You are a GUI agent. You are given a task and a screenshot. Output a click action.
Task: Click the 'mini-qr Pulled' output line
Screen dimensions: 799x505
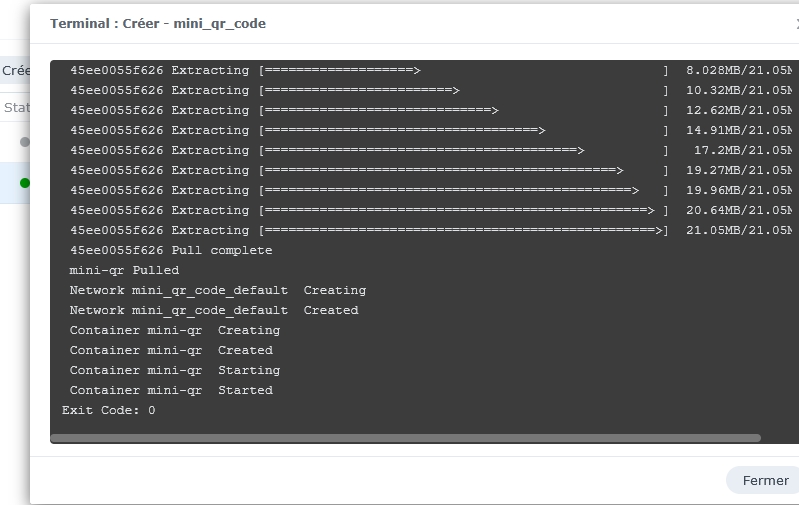(x=124, y=270)
